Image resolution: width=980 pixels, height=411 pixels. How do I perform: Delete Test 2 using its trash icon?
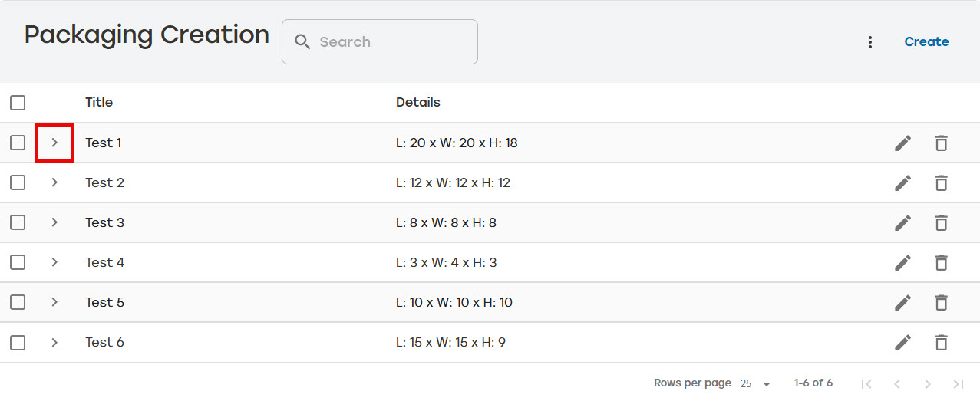click(x=941, y=182)
